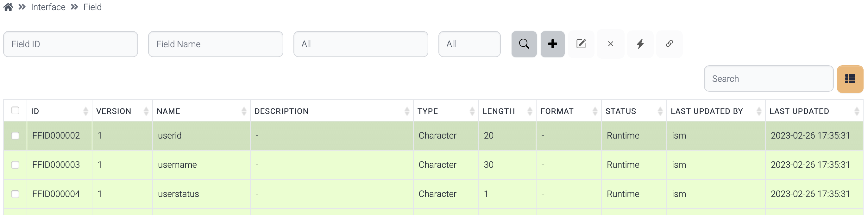Click the table Search input box

pos(768,79)
